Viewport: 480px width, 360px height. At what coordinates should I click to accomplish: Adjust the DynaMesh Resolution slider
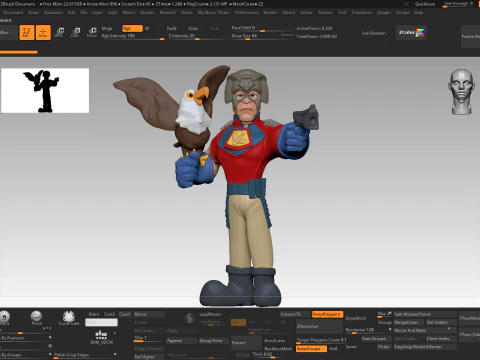[x=368, y=330]
